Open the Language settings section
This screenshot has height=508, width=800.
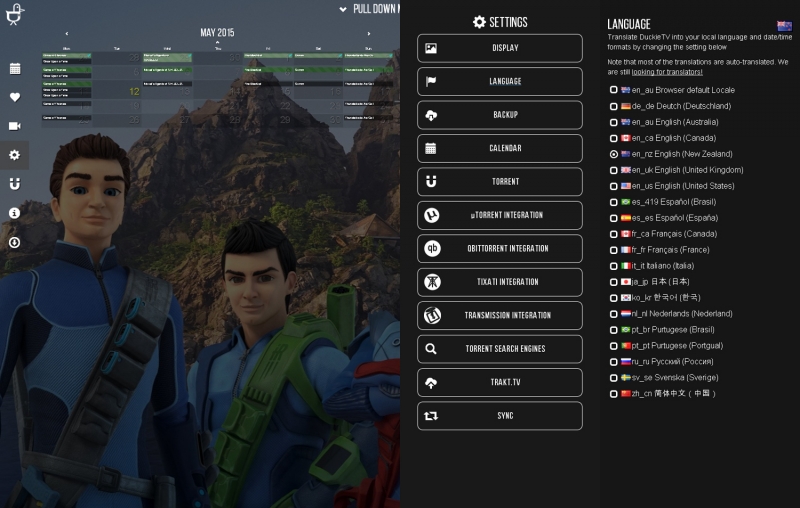click(499, 82)
